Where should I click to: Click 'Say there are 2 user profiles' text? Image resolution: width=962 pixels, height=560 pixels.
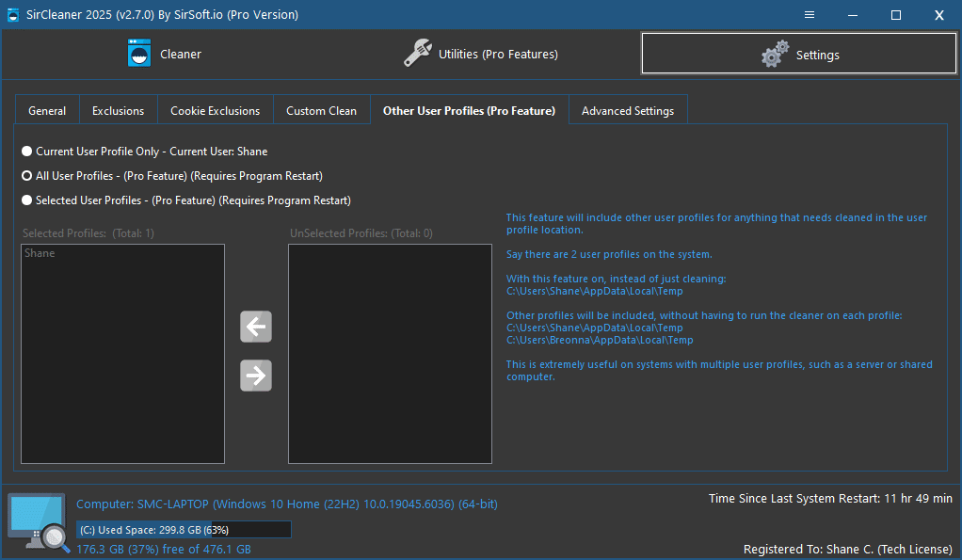pos(609,254)
